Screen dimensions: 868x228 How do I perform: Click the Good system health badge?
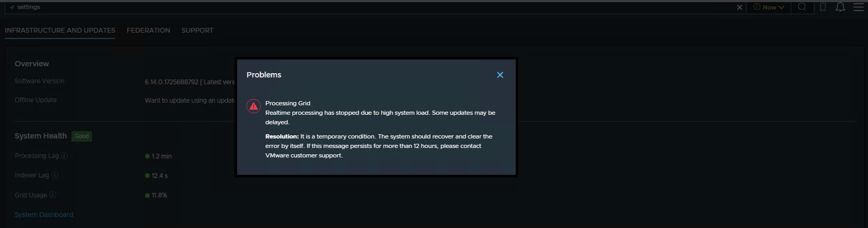click(81, 136)
